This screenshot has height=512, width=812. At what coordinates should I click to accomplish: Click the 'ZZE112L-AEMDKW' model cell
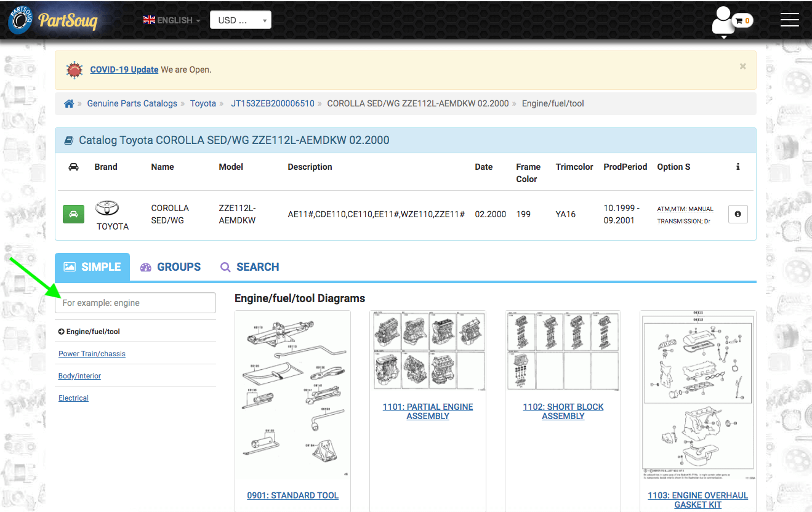(x=237, y=214)
